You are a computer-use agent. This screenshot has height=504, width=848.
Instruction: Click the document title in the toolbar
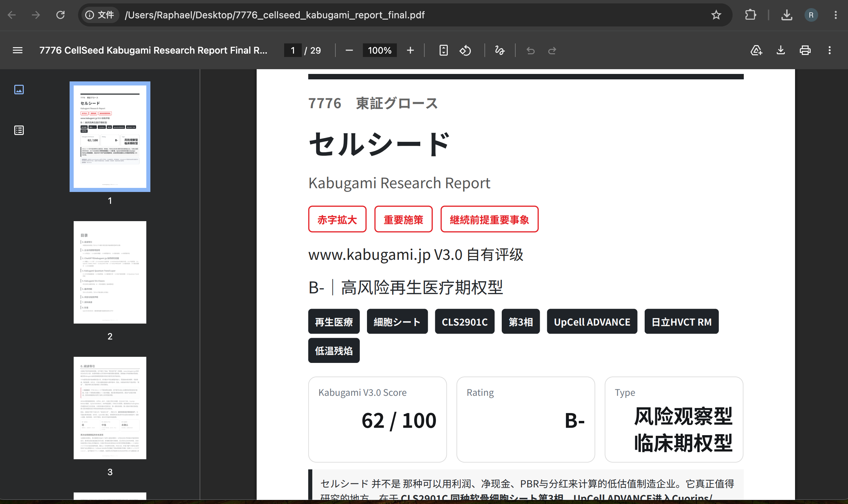click(153, 50)
